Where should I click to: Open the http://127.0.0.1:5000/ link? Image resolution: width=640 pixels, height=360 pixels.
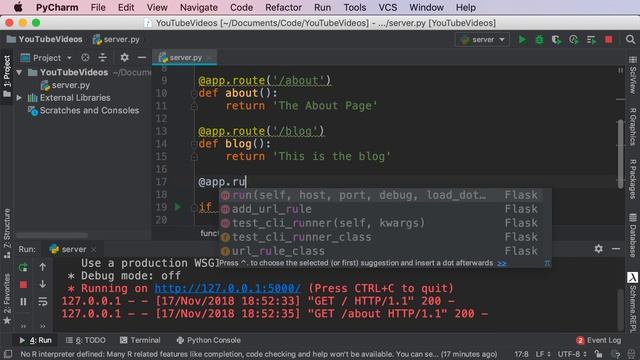pyautogui.click(x=227, y=288)
